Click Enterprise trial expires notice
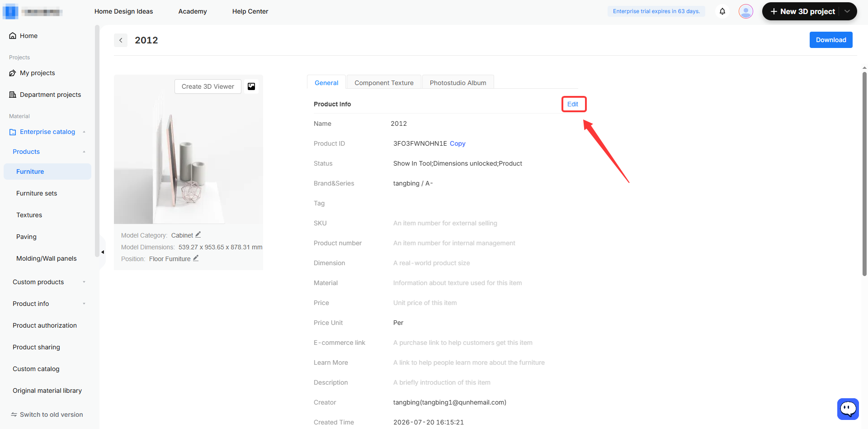 point(656,11)
